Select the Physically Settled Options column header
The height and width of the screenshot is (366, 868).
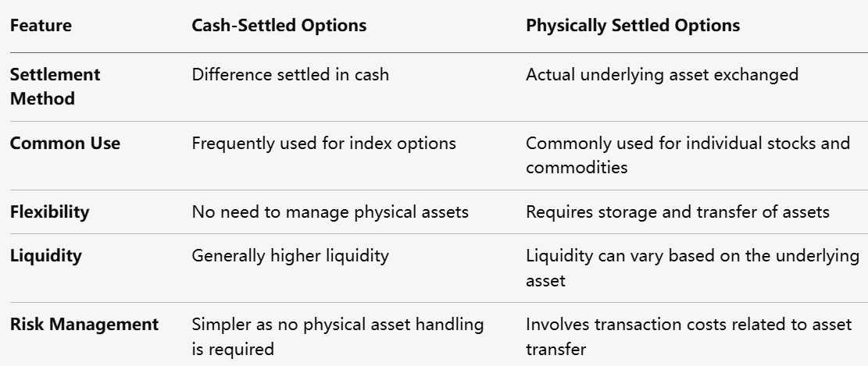point(633,26)
